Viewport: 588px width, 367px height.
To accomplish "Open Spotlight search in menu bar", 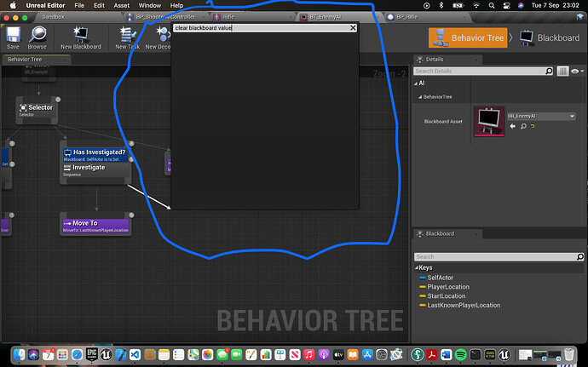I will (492, 5).
